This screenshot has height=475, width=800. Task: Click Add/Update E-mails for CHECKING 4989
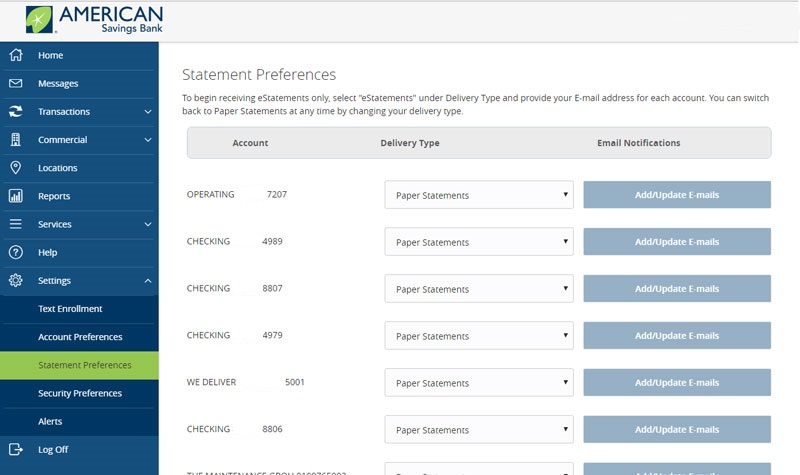(677, 241)
